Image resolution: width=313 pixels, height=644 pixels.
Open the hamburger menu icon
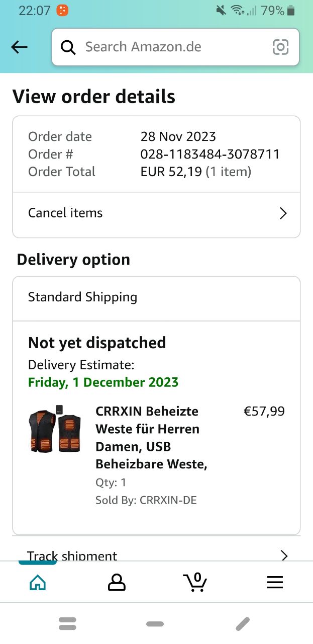tap(275, 582)
